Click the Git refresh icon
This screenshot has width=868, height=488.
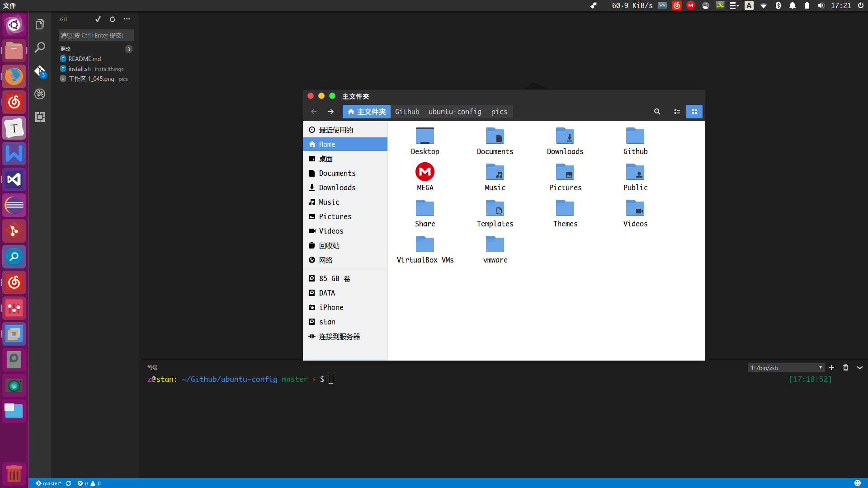tap(112, 19)
